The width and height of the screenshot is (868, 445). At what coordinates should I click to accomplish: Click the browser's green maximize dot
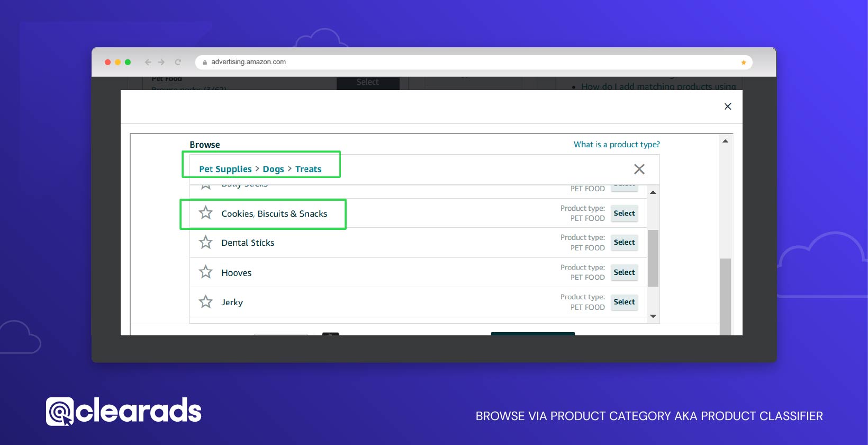128,62
